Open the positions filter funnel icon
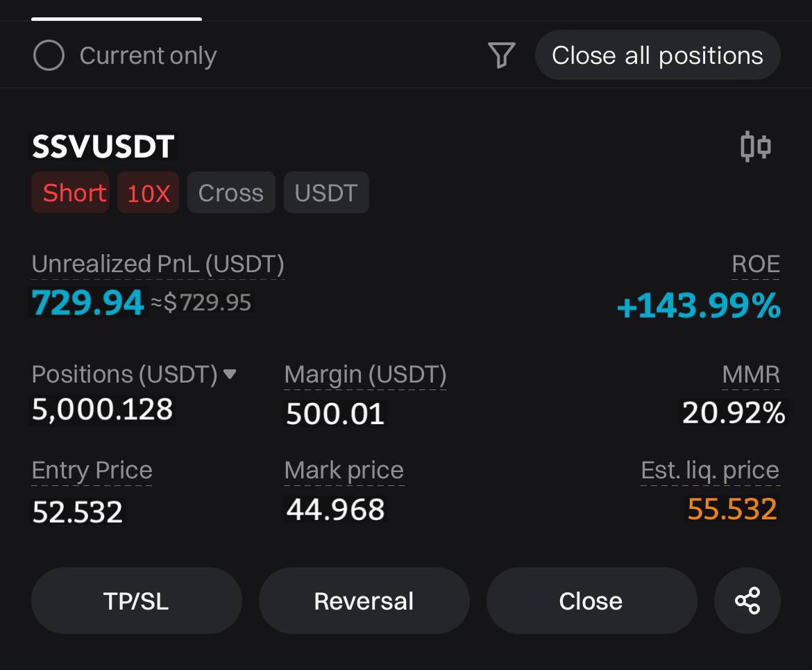This screenshot has height=670, width=812. [x=501, y=55]
